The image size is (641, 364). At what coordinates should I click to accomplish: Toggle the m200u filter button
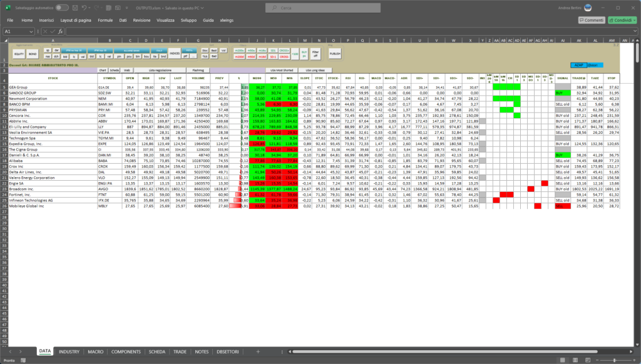pos(239,50)
